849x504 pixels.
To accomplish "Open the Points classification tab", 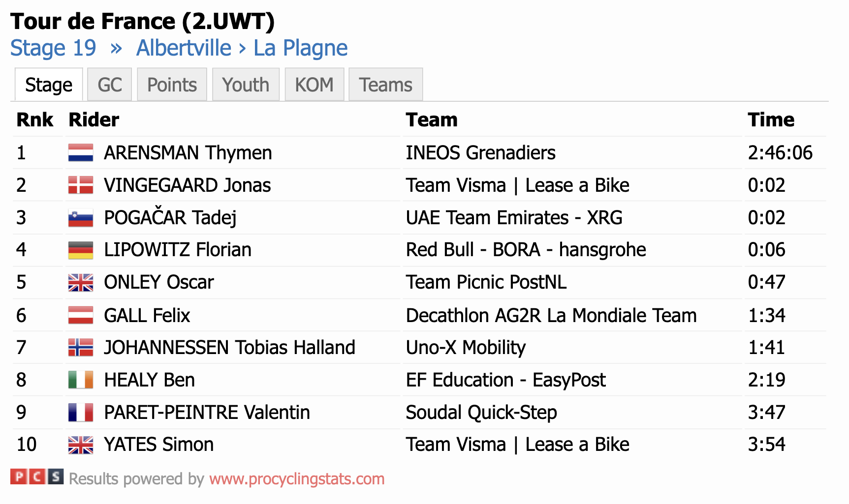I will pyautogui.click(x=172, y=85).
